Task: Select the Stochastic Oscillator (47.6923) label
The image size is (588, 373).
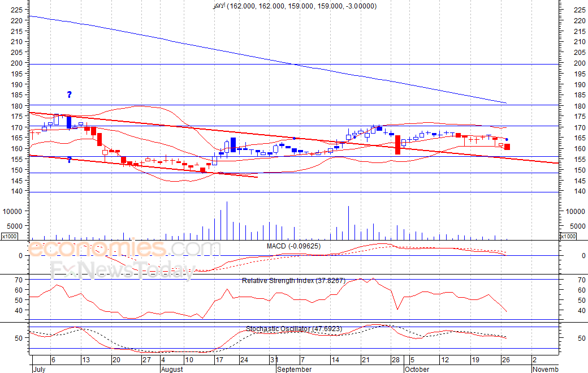Action: click(x=293, y=329)
